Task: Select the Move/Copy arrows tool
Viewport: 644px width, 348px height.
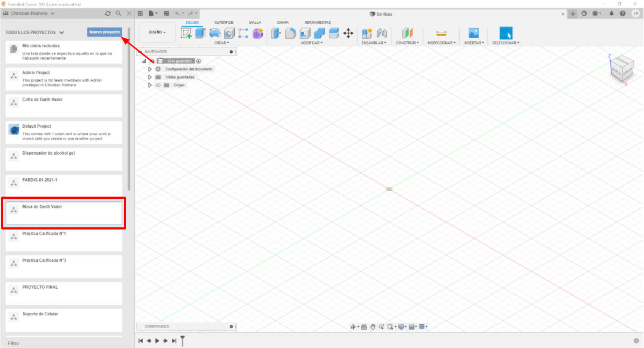Action: tap(348, 33)
